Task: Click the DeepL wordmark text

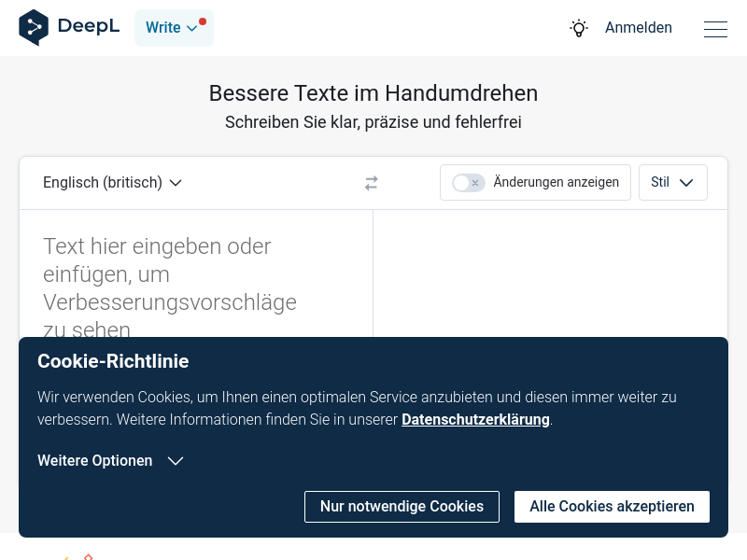Action: point(89,26)
